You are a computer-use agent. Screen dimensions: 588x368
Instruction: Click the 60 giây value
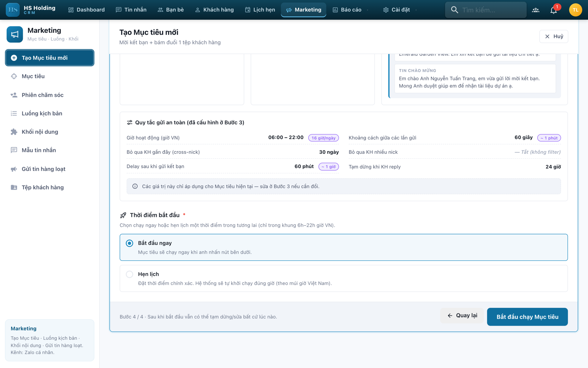(523, 137)
